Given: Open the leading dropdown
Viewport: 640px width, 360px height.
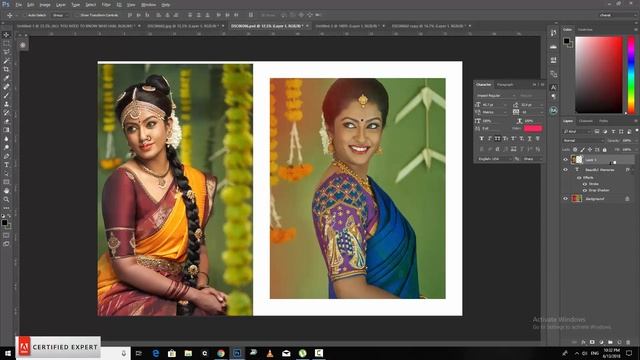Looking at the screenshot, I should tap(532, 104).
